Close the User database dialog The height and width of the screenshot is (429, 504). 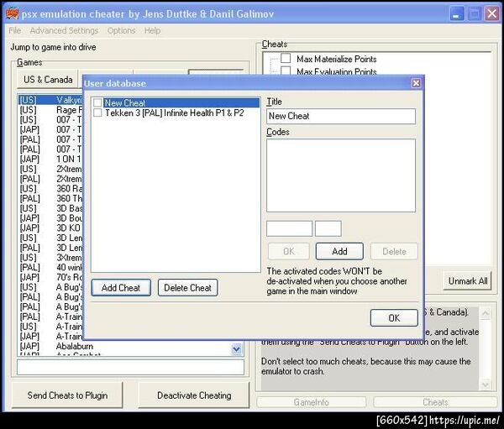tap(416, 83)
